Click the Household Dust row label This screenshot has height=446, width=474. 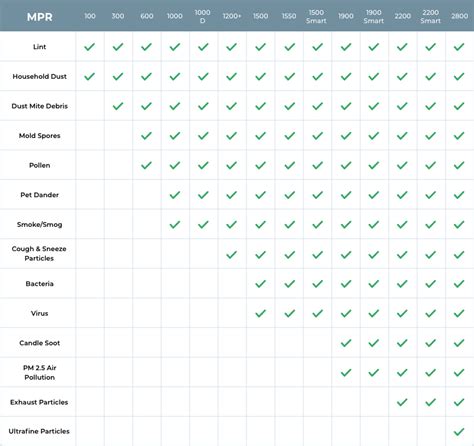point(39,76)
